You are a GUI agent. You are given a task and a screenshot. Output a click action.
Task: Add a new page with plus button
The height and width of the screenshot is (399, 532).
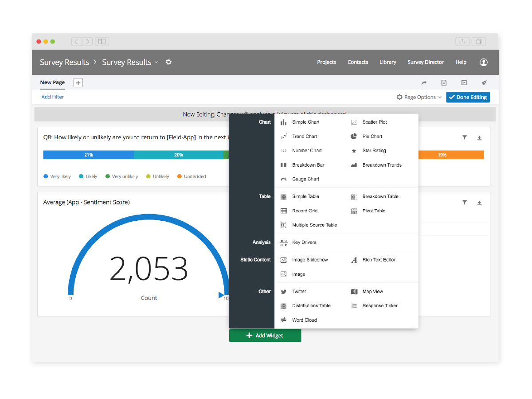78,82
